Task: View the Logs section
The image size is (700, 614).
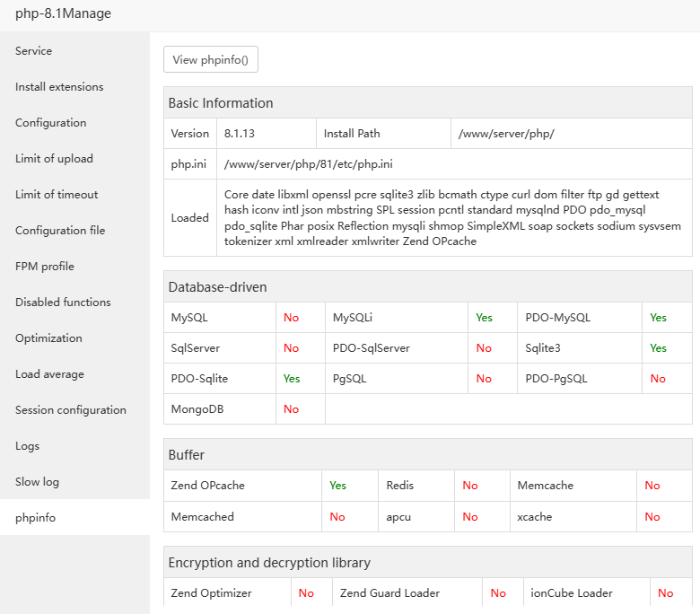Action: click(x=28, y=446)
